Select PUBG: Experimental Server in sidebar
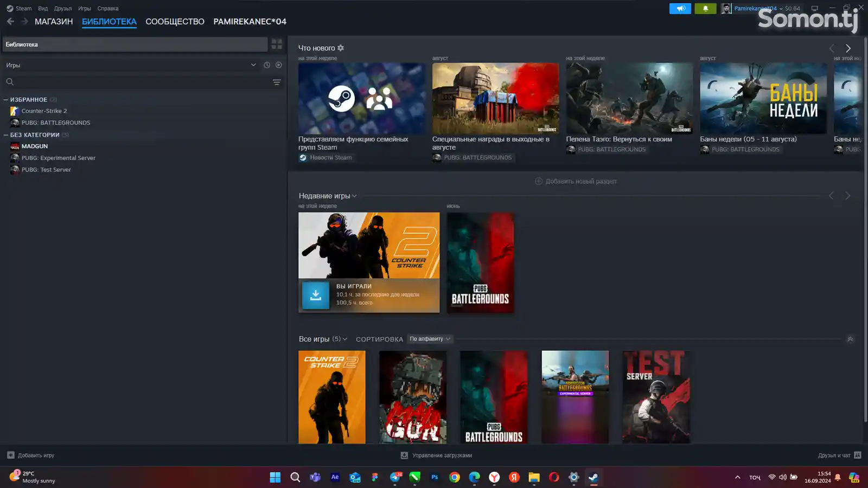This screenshot has height=488, width=868. click(58, 158)
